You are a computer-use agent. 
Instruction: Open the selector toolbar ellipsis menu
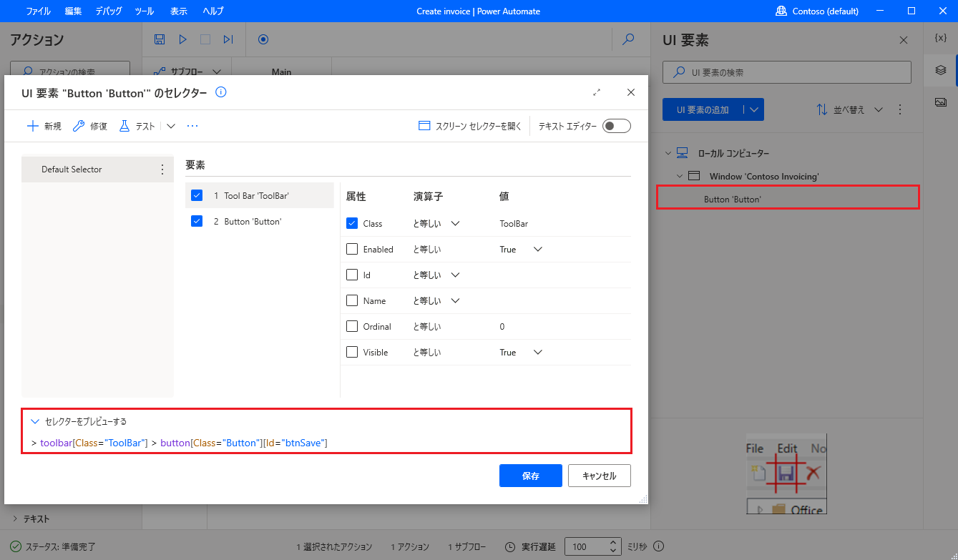pyautogui.click(x=192, y=126)
